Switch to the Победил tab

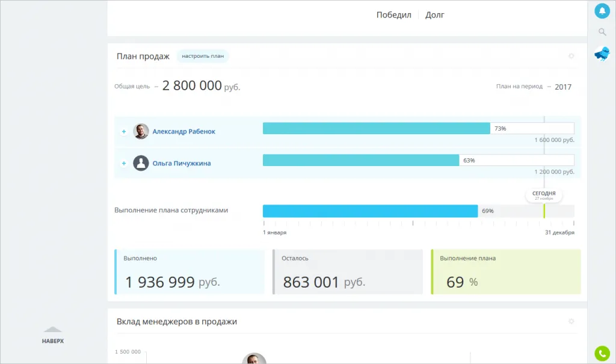393,15
